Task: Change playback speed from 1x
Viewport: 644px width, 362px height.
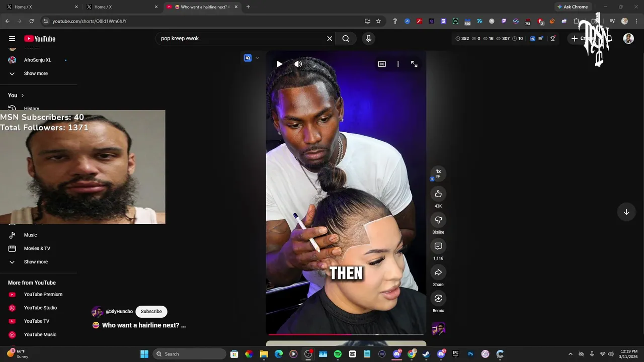Action: pos(438,173)
